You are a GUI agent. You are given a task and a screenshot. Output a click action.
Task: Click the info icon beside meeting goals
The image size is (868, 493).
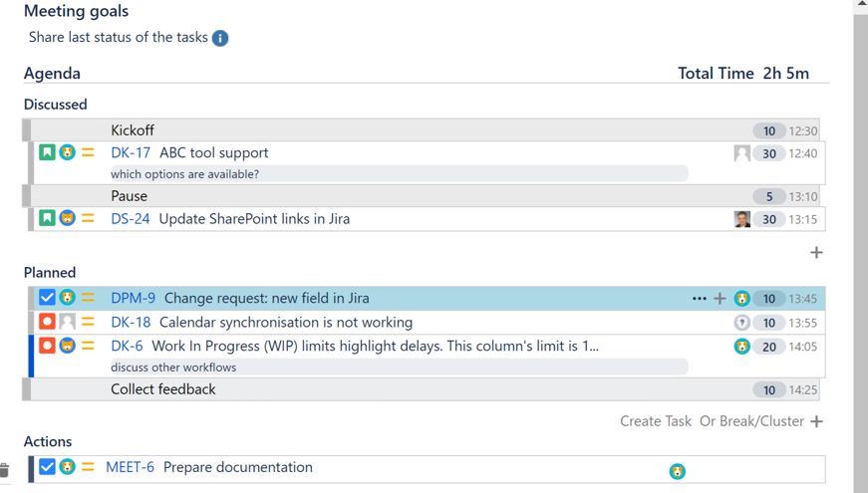[x=220, y=38]
